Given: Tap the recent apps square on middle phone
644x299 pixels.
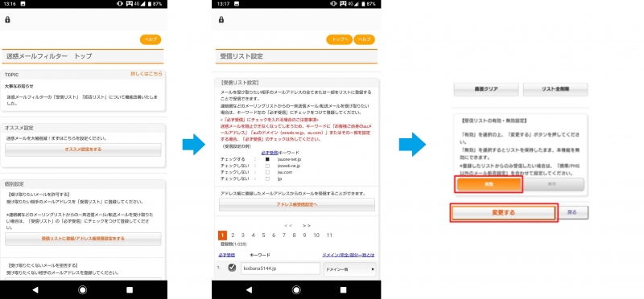Looking at the screenshot, I should [344, 290].
